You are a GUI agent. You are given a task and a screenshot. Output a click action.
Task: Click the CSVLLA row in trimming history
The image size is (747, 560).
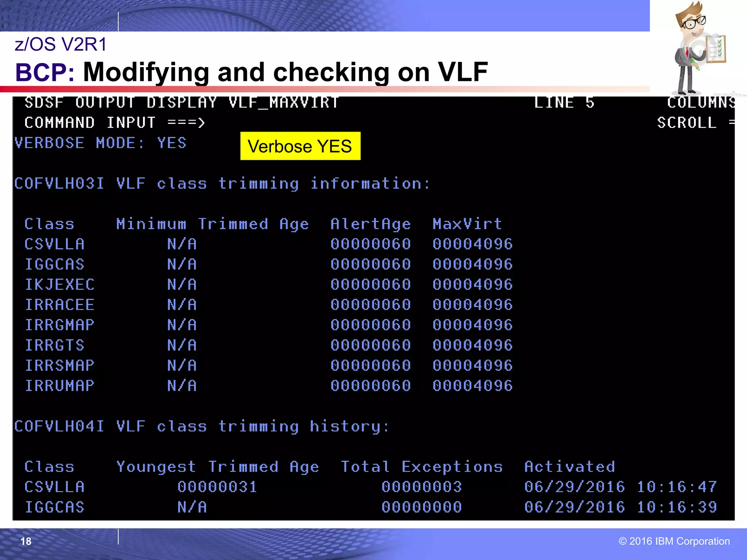coord(371,487)
